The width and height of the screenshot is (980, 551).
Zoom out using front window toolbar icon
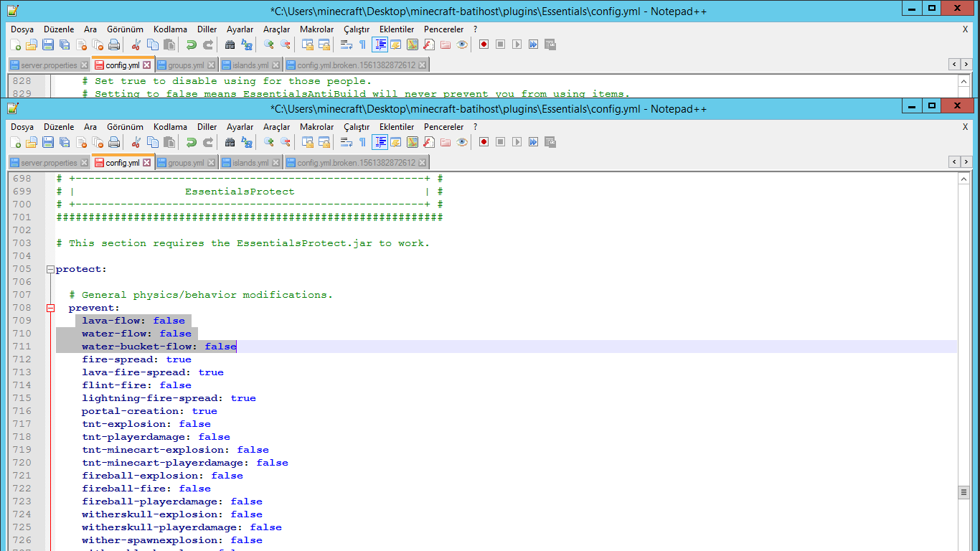click(x=285, y=142)
